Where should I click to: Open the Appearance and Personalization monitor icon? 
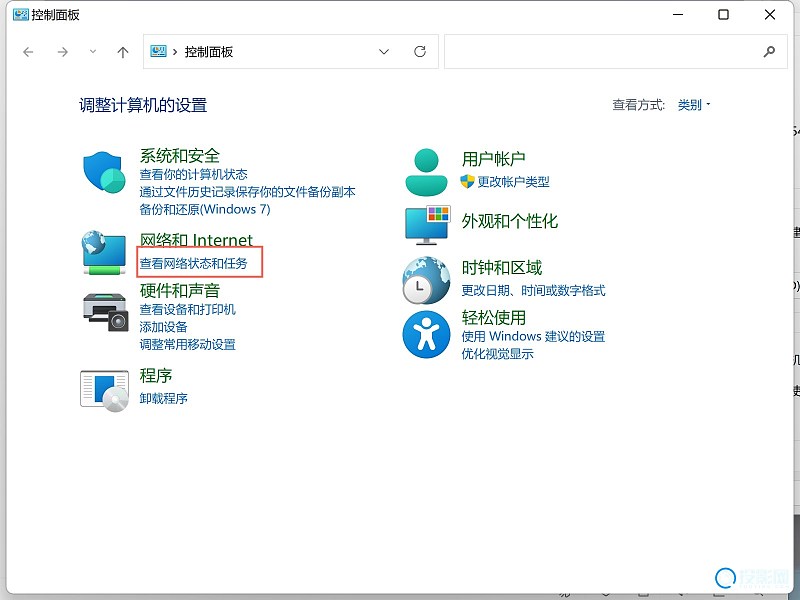(x=427, y=225)
